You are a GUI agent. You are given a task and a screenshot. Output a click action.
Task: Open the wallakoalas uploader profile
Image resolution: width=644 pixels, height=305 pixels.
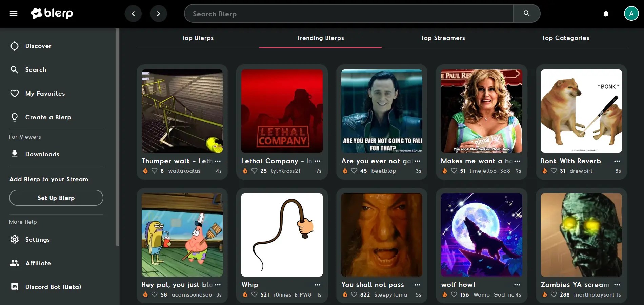[184, 171]
